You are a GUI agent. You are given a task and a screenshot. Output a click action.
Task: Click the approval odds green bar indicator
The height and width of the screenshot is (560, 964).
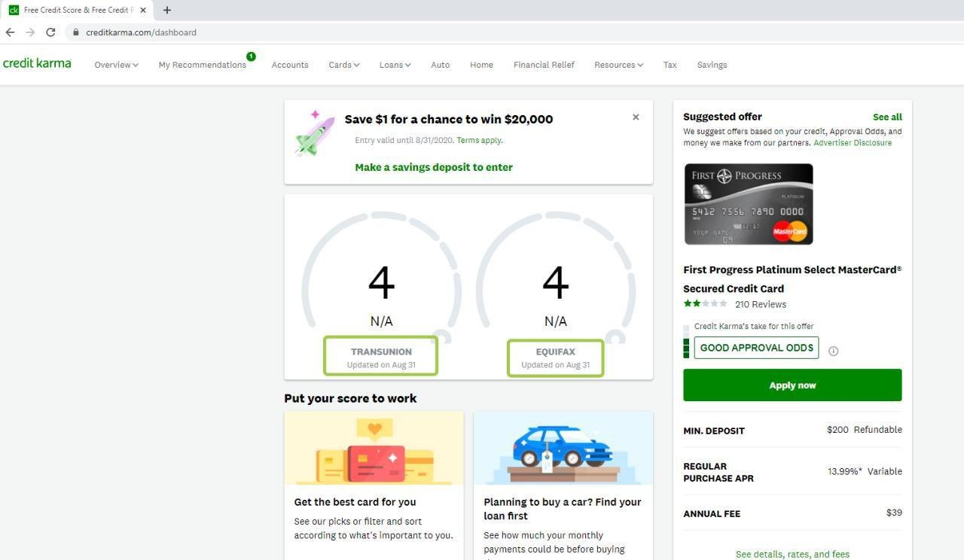click(686, 342)
